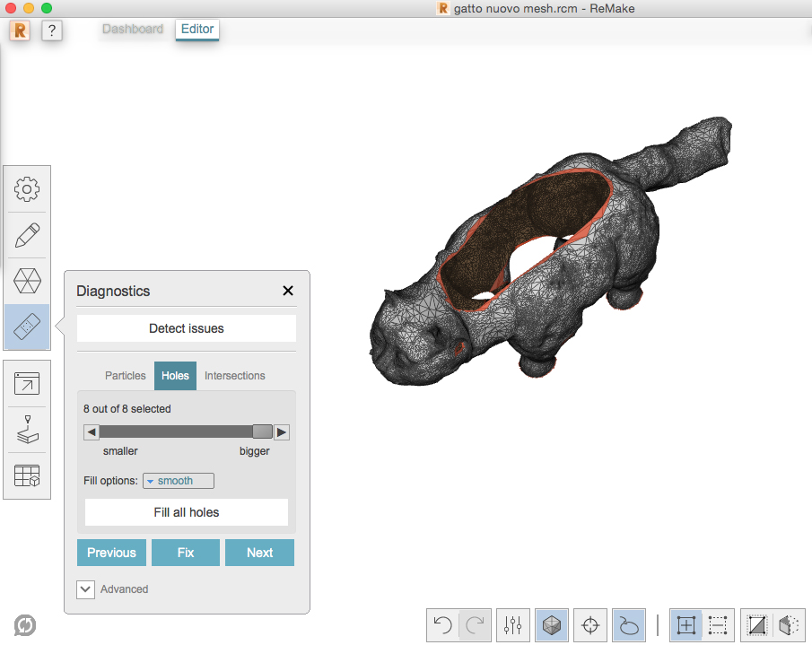This screenshot has width=812, height=645.
Task: Click the Detect issues button
Action: 187,328
